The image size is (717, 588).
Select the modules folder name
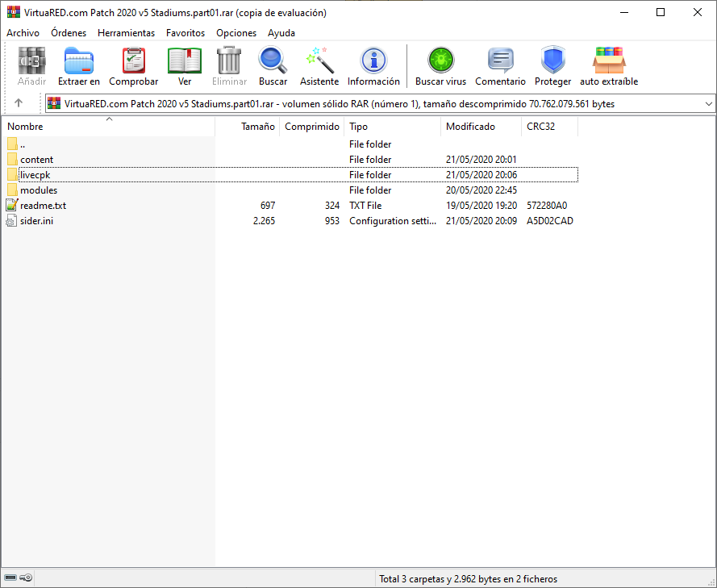(x=39, y=190)
